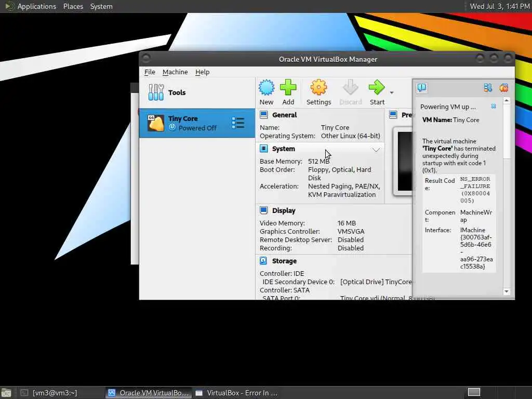Screen dimensions: 532x399
Task: Select the Tiny Core VM icon
Action: (x=156, y=123)
